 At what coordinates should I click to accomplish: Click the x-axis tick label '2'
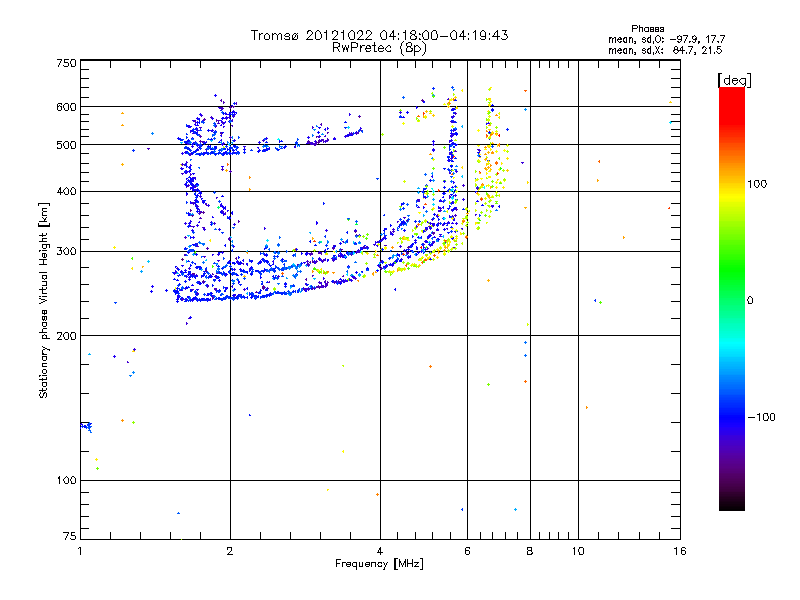pos(230,551)
